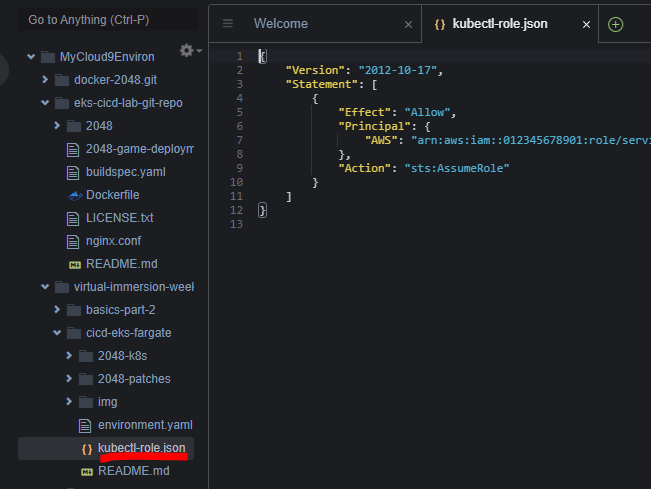The width and height of the screenshot is (651, 489).
Task: Collapse the MyCloud9Environ root folder
Action: (31, 56)
